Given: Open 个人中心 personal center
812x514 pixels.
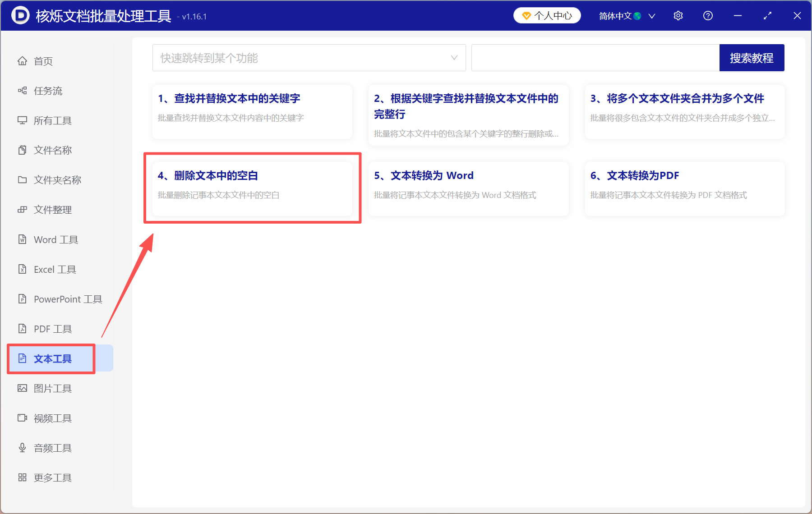Looking at the screenshot, I should click(x=547, y=15).
